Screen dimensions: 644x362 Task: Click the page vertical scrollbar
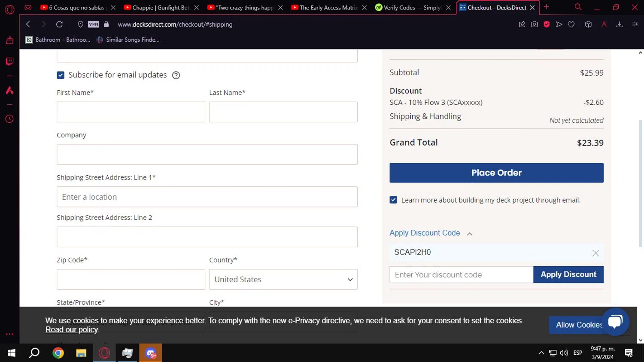click(x=640, y=185)
